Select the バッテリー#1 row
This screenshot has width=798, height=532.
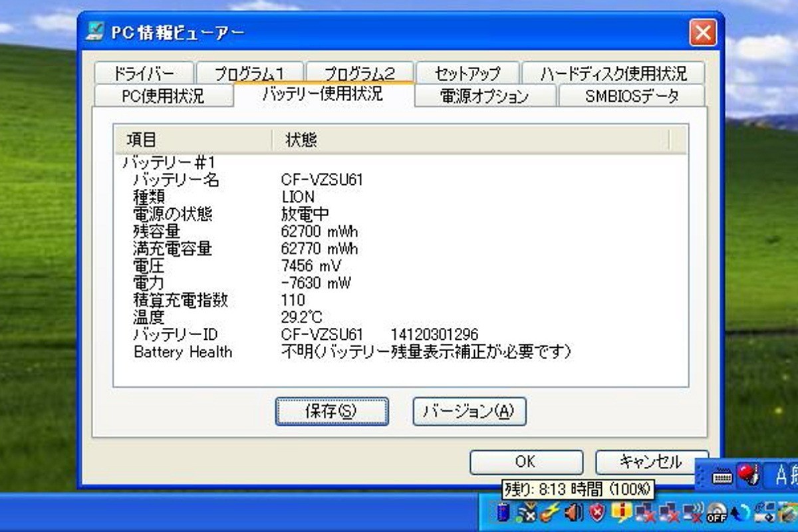[168, 163]
